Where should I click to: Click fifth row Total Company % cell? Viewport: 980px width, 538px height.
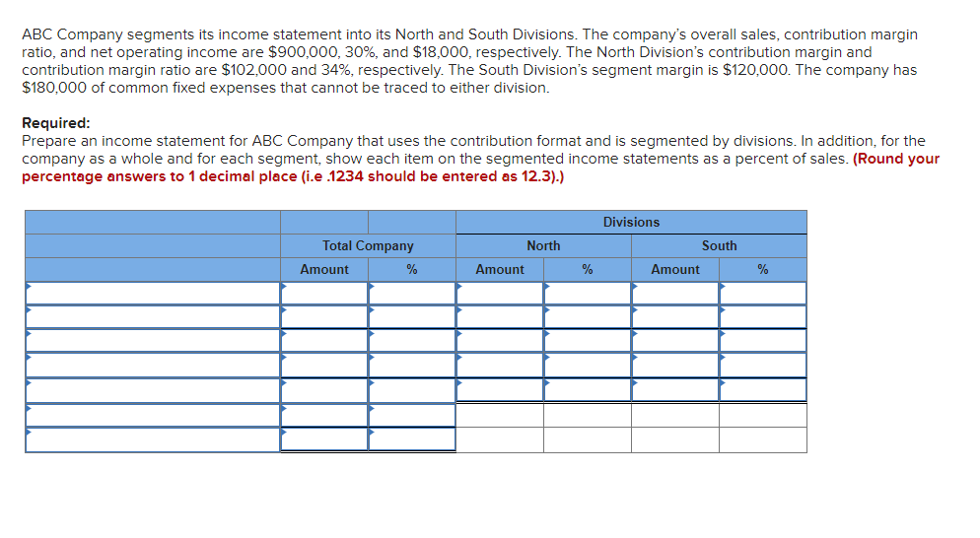point(412,390)
